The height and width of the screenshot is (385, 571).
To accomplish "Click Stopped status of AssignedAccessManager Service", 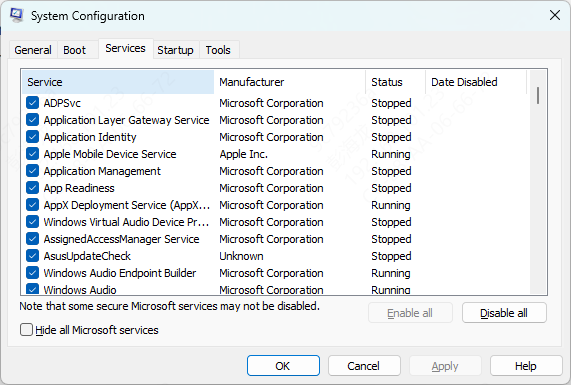I will 391,239.
